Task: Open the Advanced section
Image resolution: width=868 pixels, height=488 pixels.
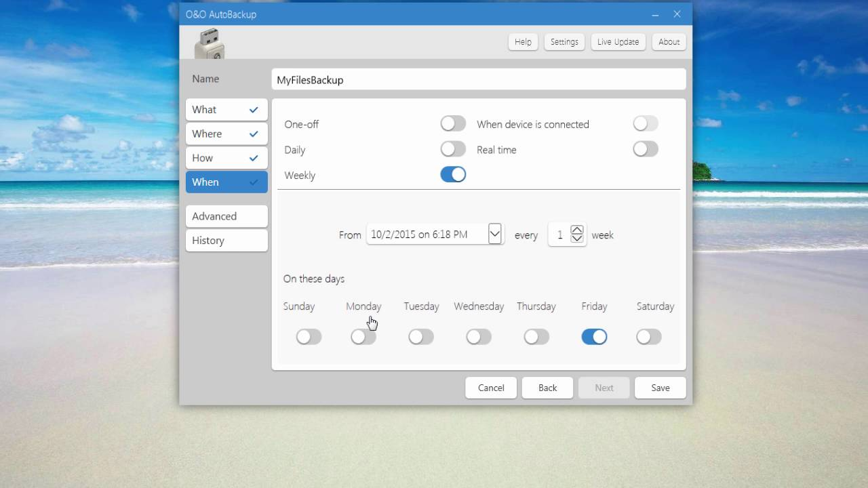Action: coord(226,216)
